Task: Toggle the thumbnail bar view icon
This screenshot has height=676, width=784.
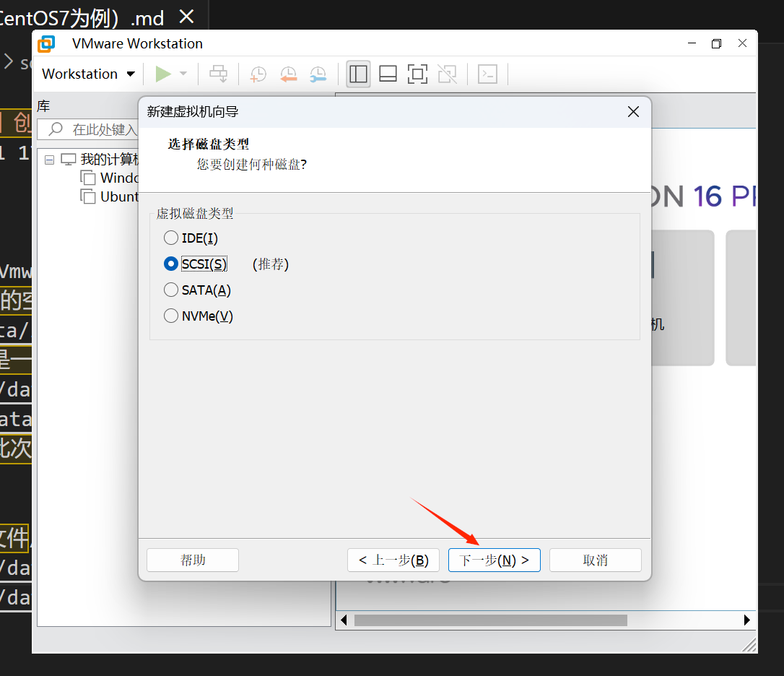Action: (x=388, y=74)
